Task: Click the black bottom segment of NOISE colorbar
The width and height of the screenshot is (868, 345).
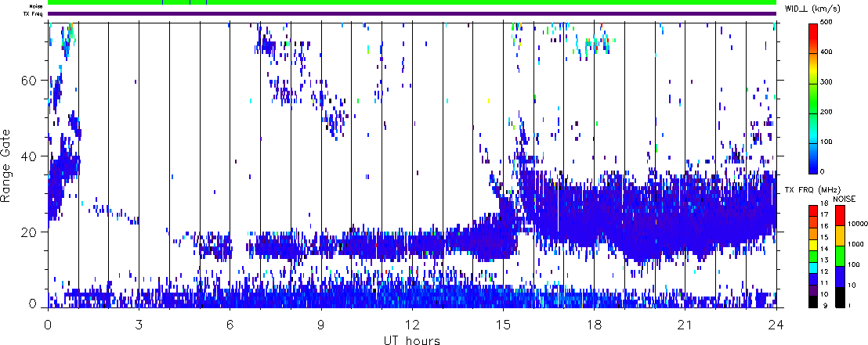Action: tap(840, 297)
